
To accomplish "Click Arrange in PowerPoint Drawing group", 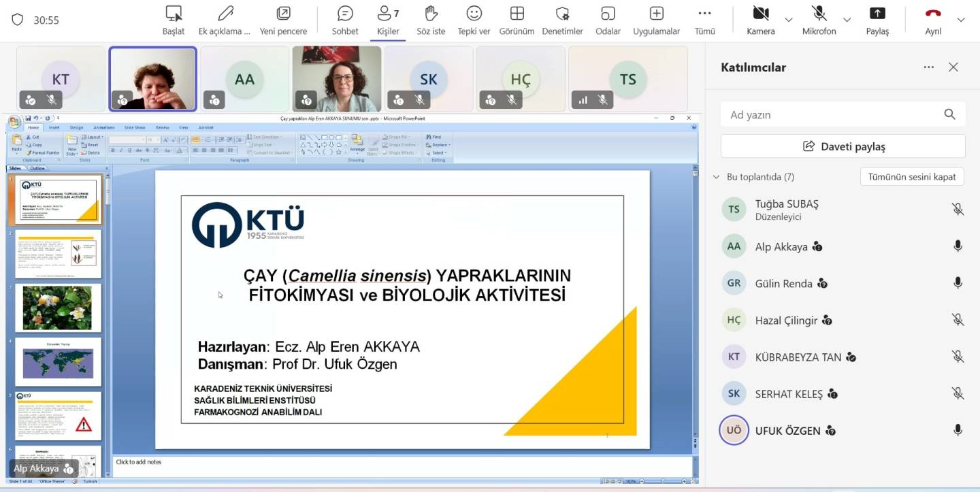I will [x=357, y=144].
